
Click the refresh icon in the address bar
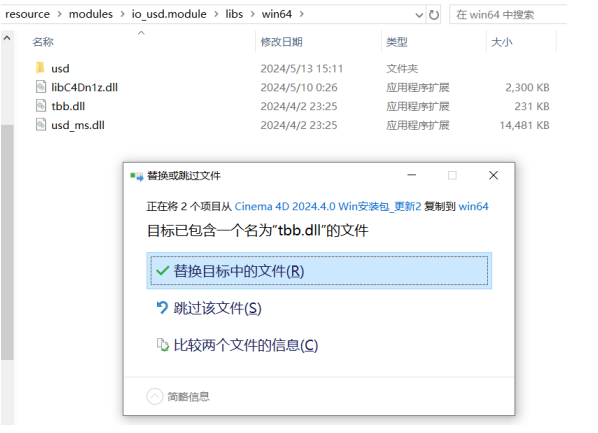(434, 15)
